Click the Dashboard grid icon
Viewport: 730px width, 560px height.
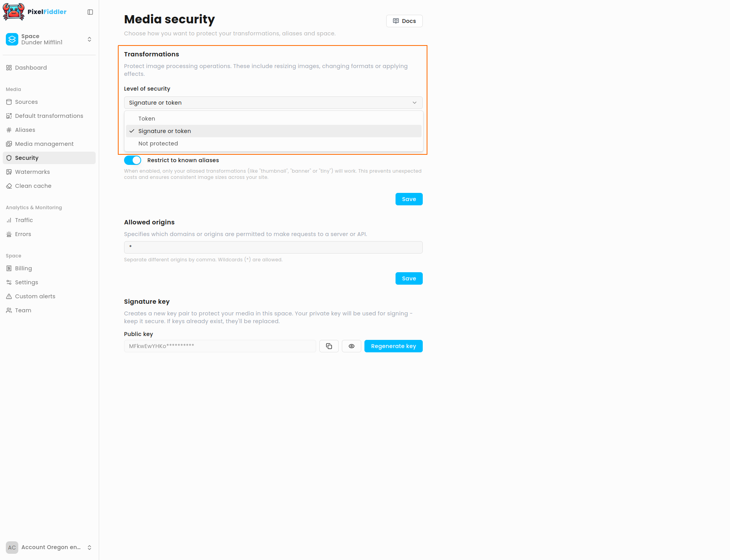click(9, 68)
